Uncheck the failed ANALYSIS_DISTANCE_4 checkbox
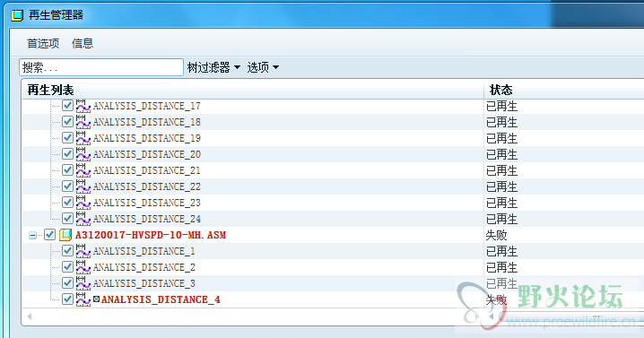 point(67,299)
